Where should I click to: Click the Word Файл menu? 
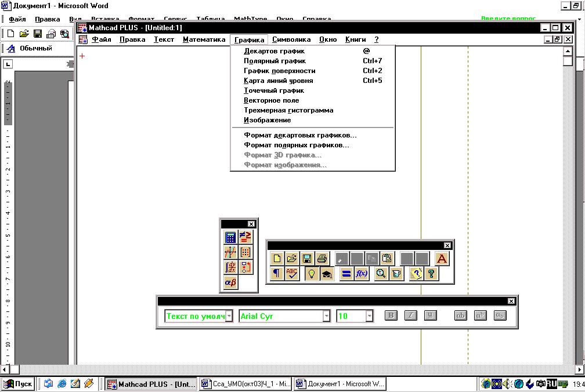[x=17, y=19]
